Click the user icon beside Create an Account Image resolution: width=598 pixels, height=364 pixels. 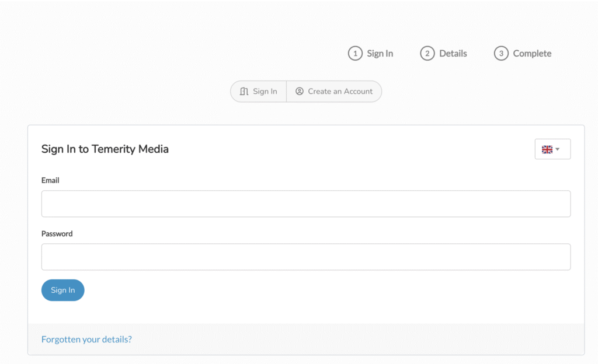(300, 92)
